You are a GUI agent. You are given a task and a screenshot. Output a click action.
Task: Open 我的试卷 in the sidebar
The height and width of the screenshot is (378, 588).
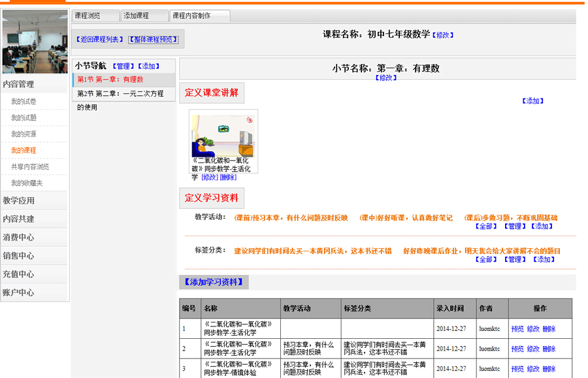(24, 101)
